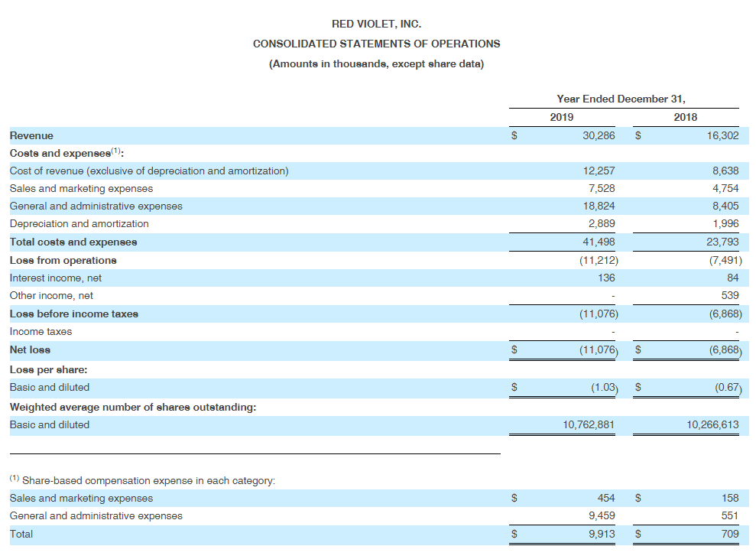Select cost of revenue value 12,257
Image resolution: width=756 pixels, height=559 pixels.
coord(599,171)
